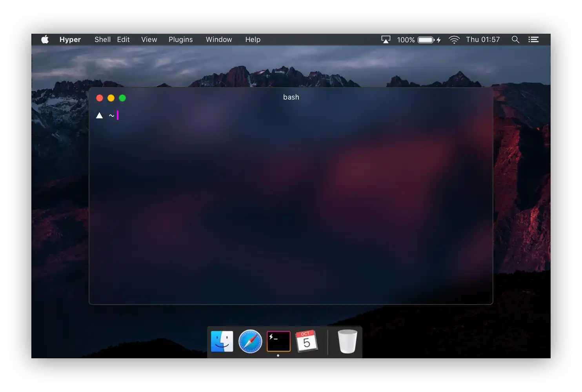Open the Edit menu
The height and width of the screenshot is (392, 582).
coord(123,40)
